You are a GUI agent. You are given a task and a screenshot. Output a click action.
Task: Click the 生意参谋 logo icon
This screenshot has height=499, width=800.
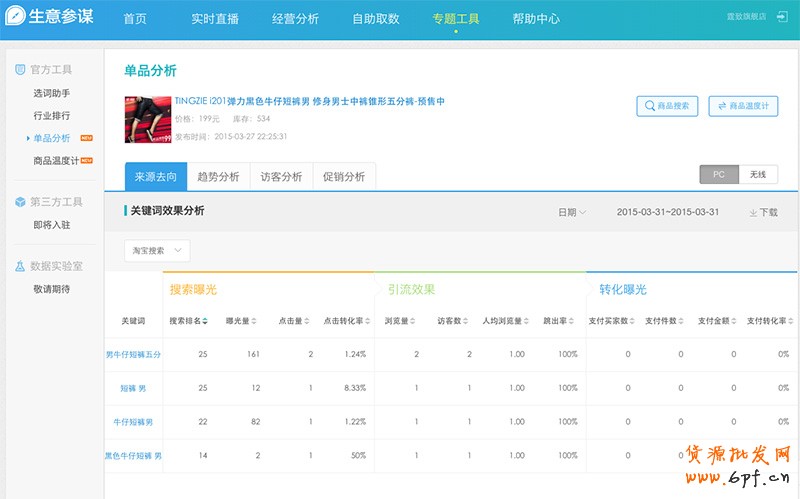[17, 17]
